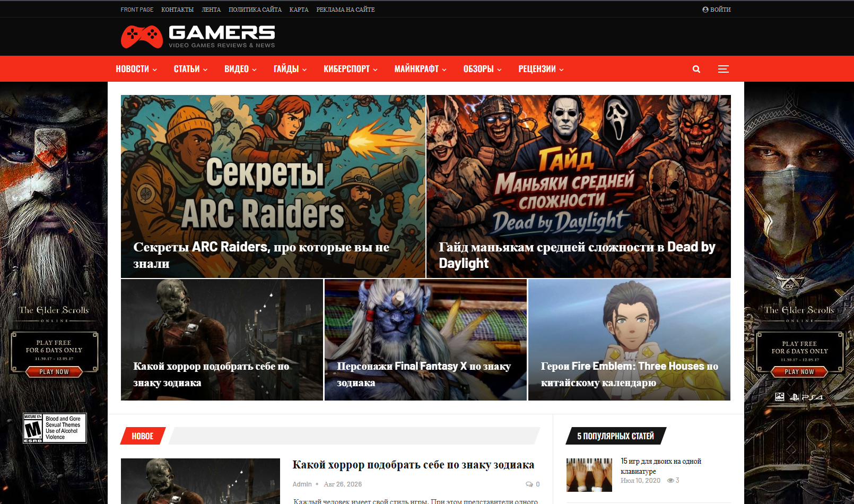The width and height of the screenshot is (854, 504).
Task: Open the 15 игр для двоих article link
Action: [661, 466]
